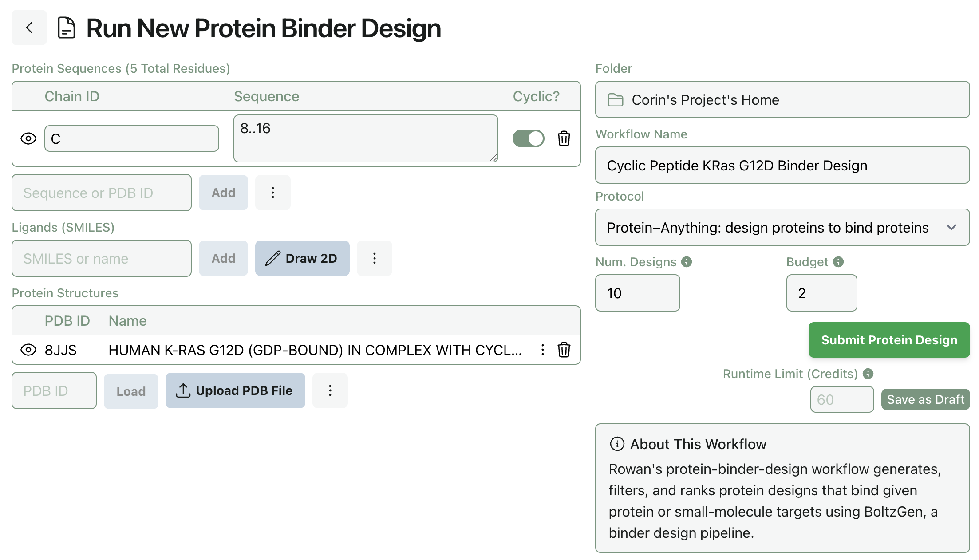The width and height of the screenshot is (979, 560).
Task: Expand the Protocol dropdown
Action: [x=952, y=227]
